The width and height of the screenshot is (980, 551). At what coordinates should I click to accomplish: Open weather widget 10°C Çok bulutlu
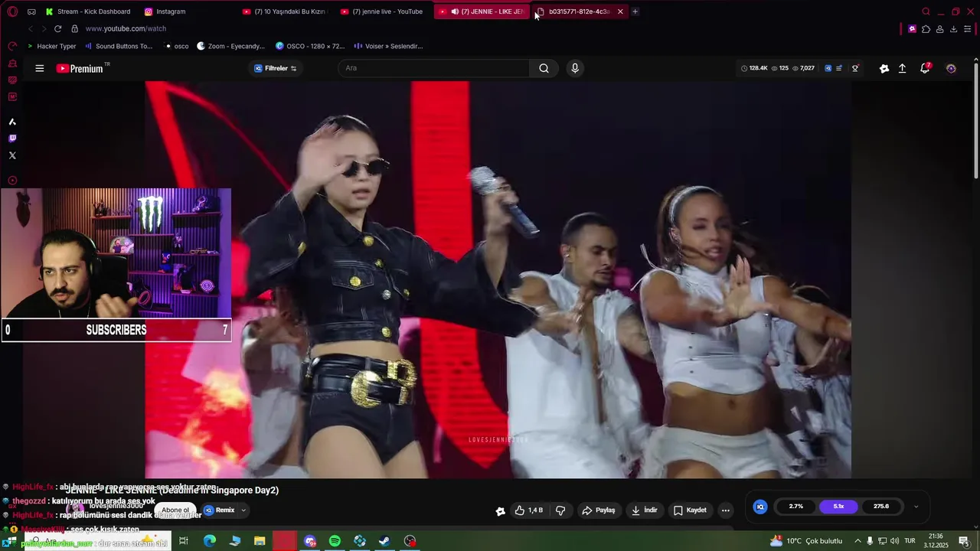806,541
